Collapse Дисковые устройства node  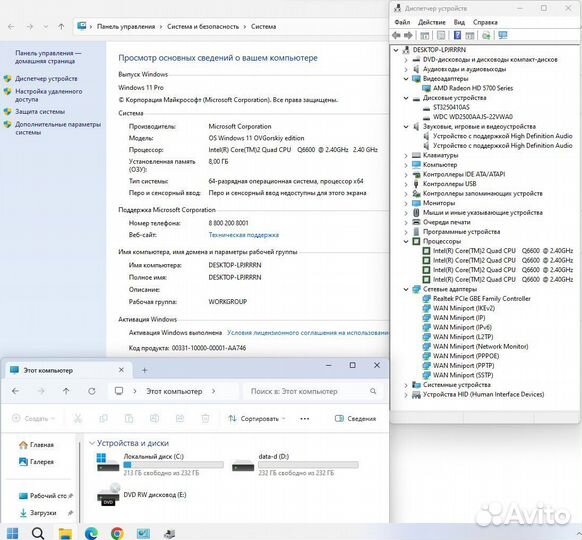click(406, 98)
